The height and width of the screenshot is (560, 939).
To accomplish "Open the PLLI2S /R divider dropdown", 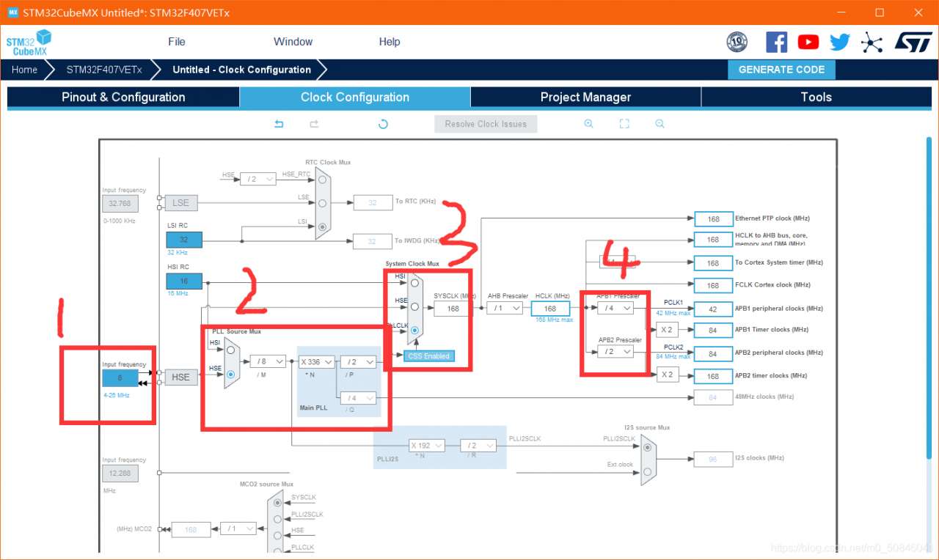I will tap(478, 445).
